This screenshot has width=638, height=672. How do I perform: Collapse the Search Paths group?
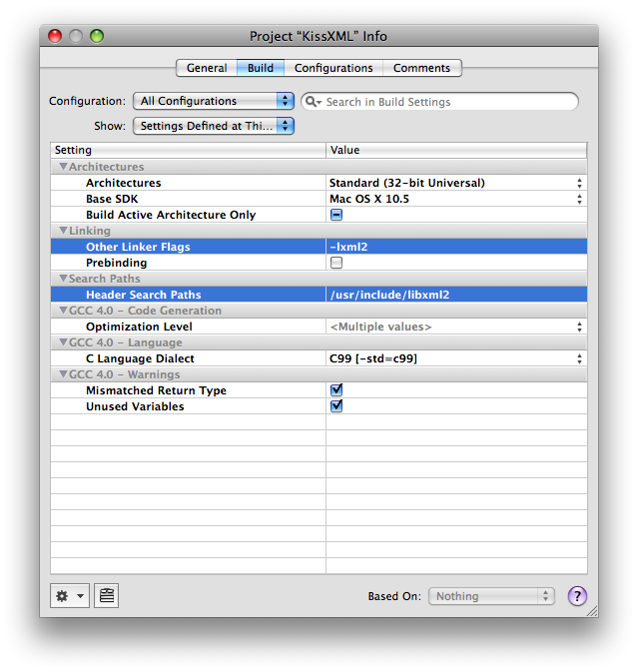[64, 279]
